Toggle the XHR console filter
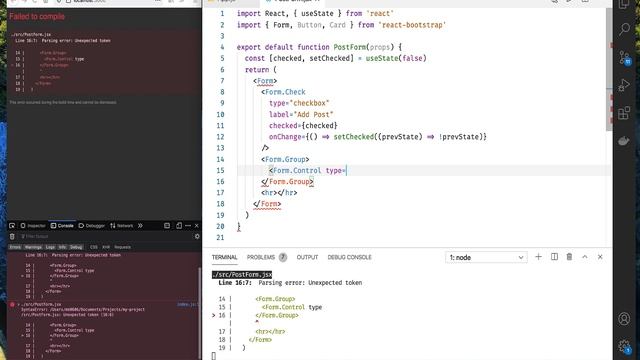This screenshot has width=640, height=360. [x=106, y=247]
